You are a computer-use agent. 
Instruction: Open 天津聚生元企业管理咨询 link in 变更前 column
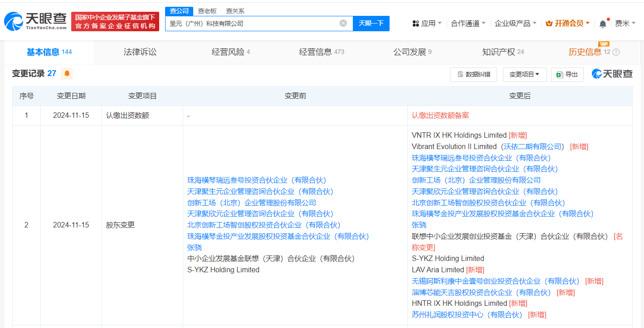coord(260,192)
